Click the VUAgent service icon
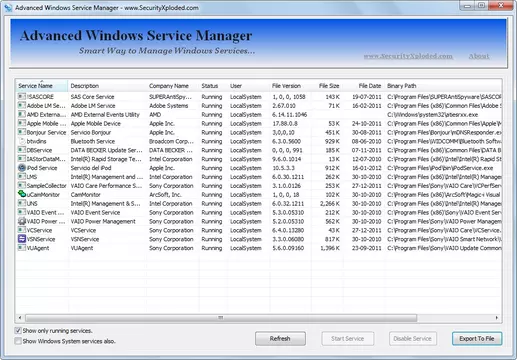517x360 pixels. point(22,248)
